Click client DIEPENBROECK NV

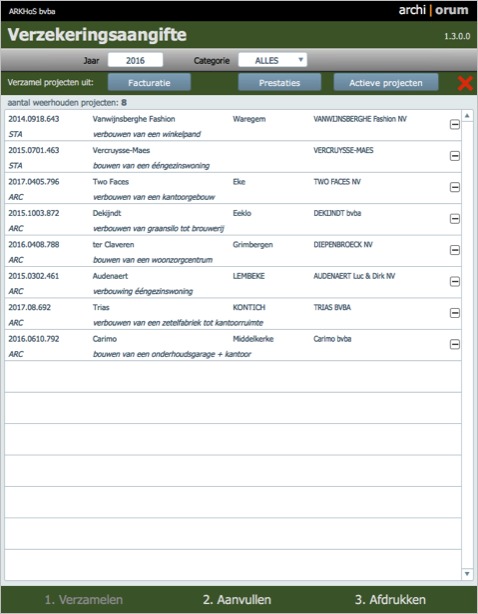(343, 244)
